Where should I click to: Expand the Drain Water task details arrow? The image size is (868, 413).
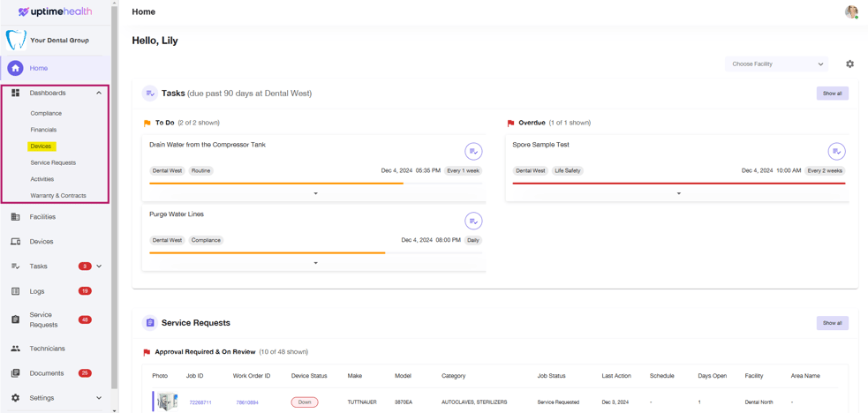tap(316, 193)
